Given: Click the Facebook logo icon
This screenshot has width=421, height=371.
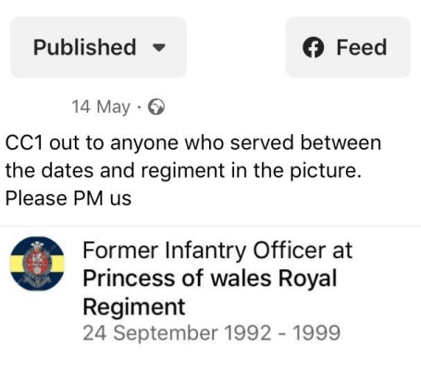Looking at the screenshot, I should pos(313,47).
